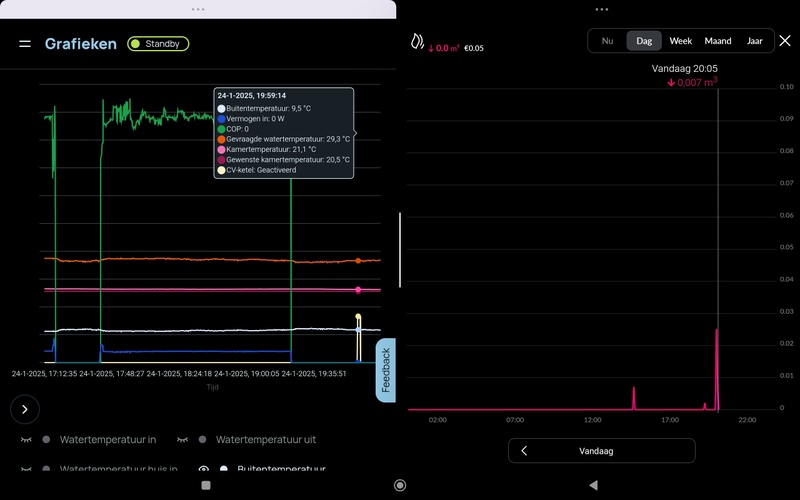Screen dimensions: 800x500
Task: Click the €0.05 cost value
Action: click(x=473, y=48)
